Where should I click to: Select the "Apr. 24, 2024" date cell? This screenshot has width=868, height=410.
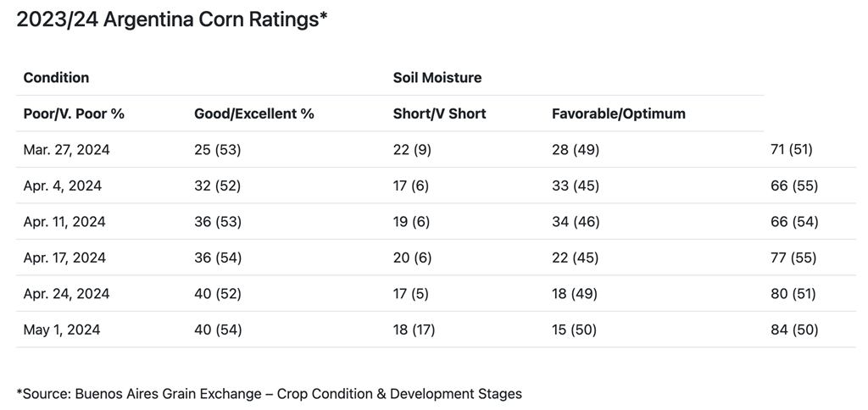point(65,294)
